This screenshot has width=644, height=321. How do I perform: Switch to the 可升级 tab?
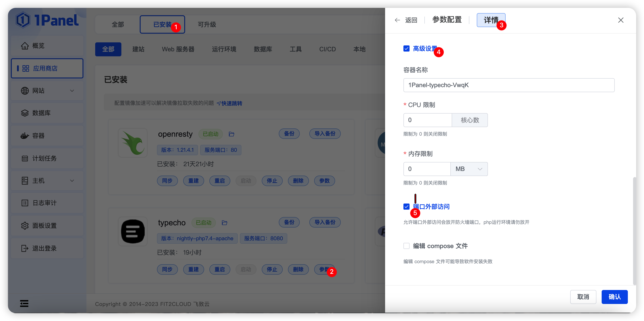click(207, 24)
